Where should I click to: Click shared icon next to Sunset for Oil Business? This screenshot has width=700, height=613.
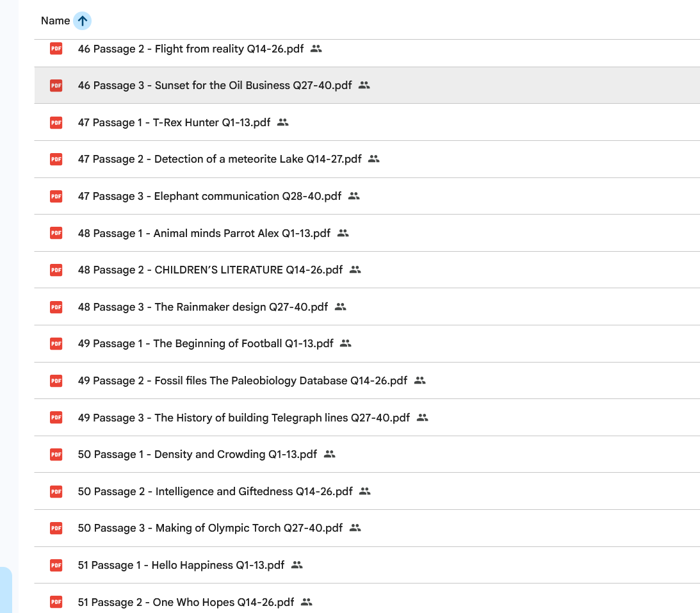364,85
